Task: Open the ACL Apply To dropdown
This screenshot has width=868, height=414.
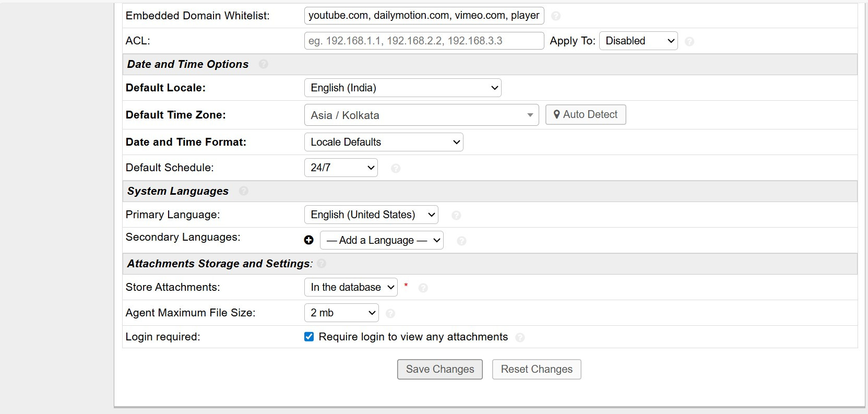Action: 638,41
